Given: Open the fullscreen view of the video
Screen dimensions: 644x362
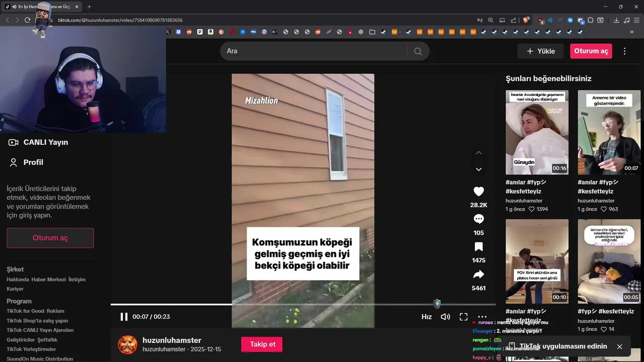Looking at the screenshot, I should pos(463,317).
